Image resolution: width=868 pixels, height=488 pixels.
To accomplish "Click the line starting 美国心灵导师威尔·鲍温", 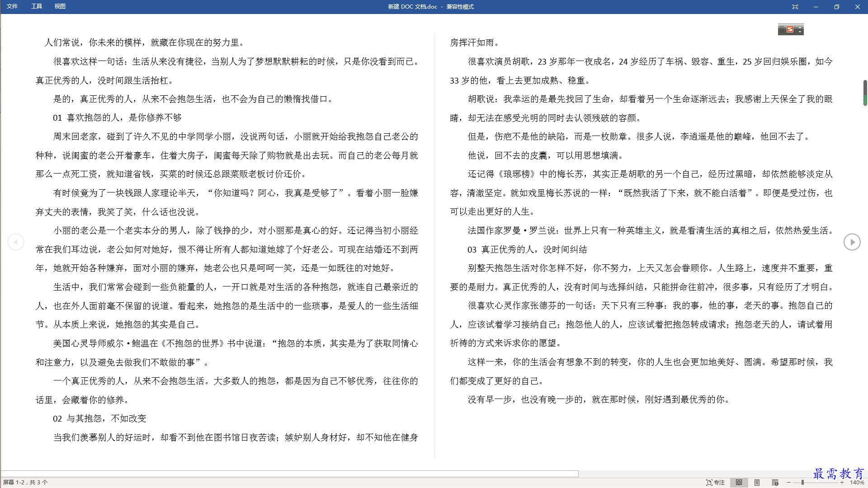I will point(236,344).
